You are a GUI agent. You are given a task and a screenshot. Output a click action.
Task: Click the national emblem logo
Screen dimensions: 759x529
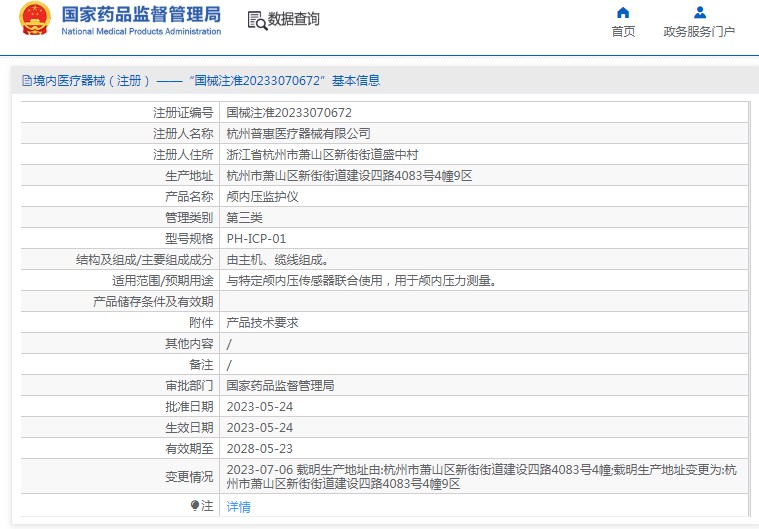click(x=34, y=20)
